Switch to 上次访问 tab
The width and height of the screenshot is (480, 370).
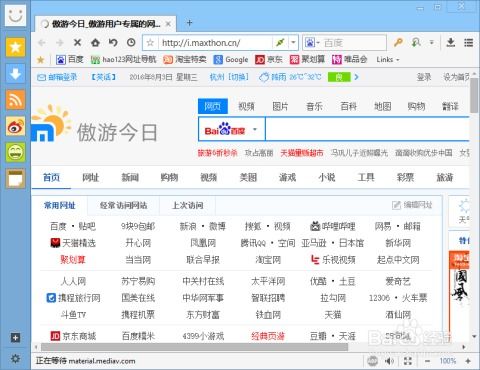pos(187,205)
